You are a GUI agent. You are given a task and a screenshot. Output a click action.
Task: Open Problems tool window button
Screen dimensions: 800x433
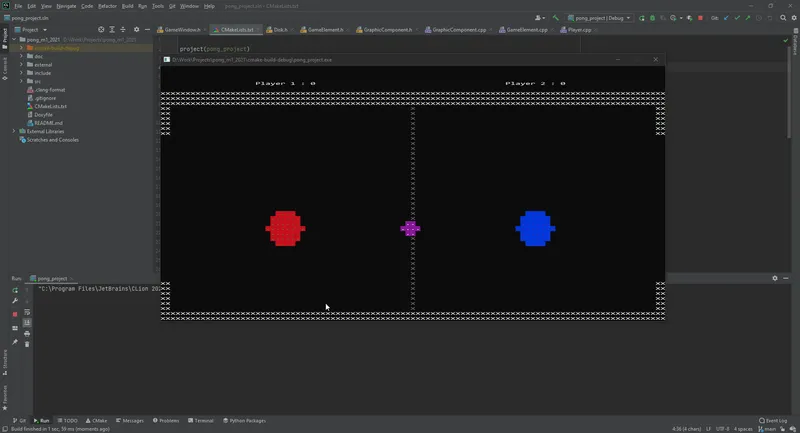[x=166, y=421]
